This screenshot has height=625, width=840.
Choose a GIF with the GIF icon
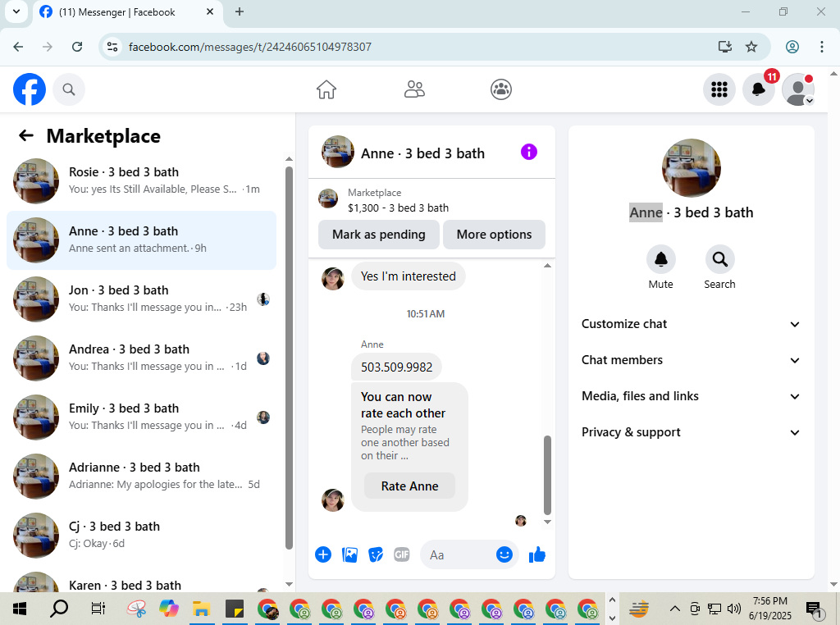pyautogui.click(x=402, y=554)
